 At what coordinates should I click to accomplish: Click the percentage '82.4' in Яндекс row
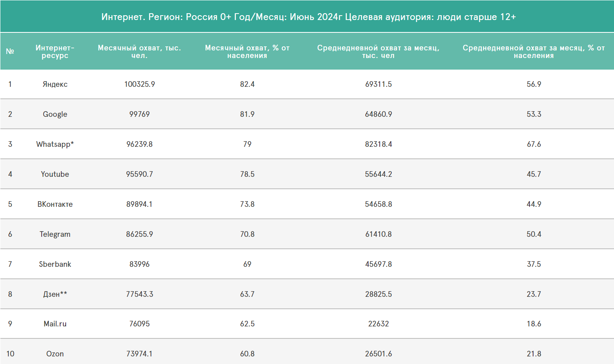[x=247, y=84]
